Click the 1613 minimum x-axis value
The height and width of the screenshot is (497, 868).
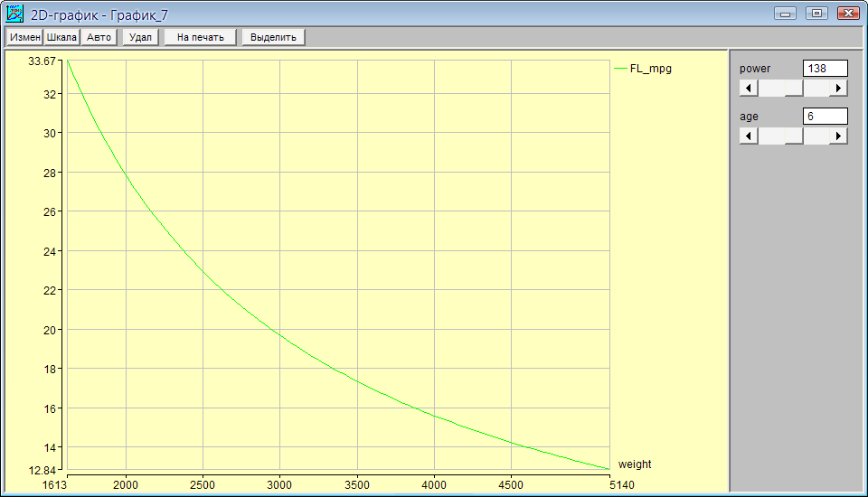[x=55, y=485]
